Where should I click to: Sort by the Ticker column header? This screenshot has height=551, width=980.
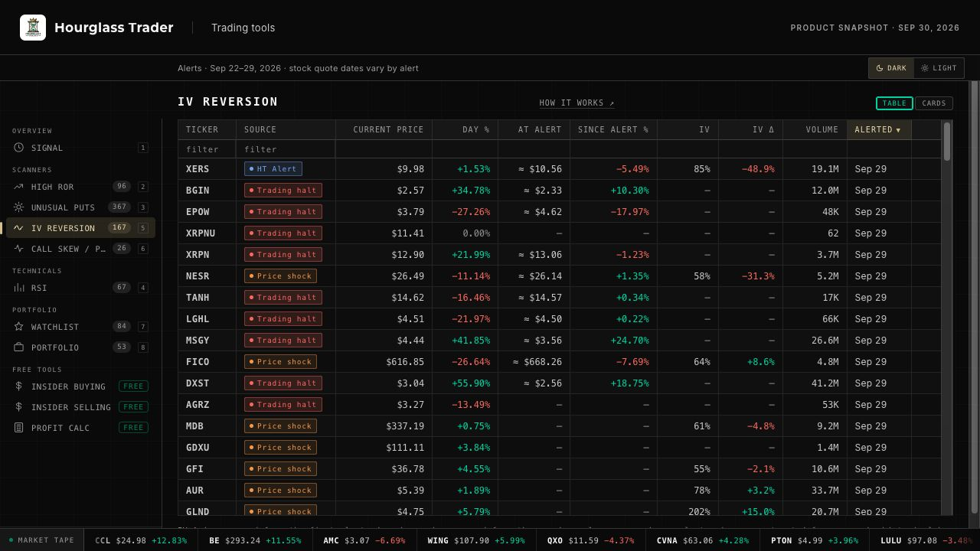207,130
